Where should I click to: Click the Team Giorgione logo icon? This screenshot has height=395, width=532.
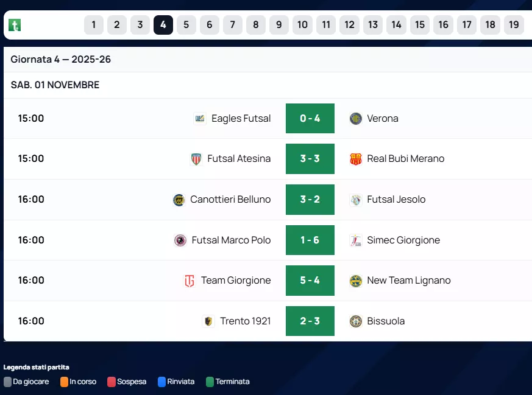(x=190, y=281)
